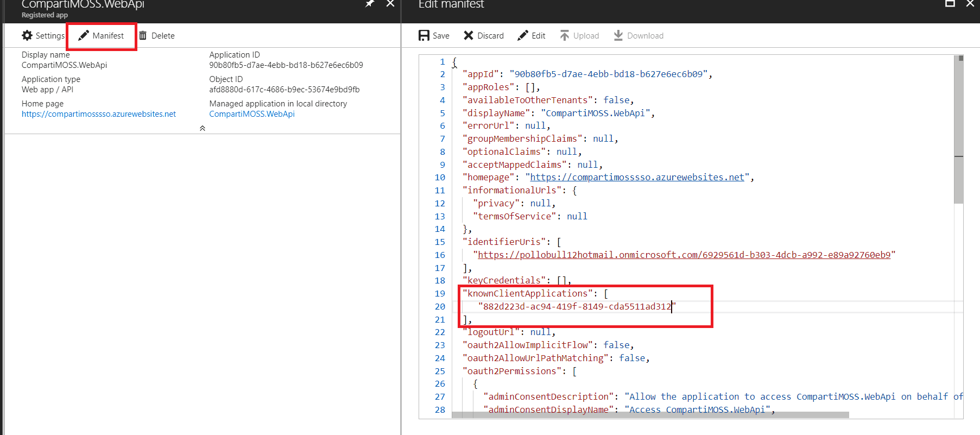Click the "logoutUrl" key

[x=491, y=332]
